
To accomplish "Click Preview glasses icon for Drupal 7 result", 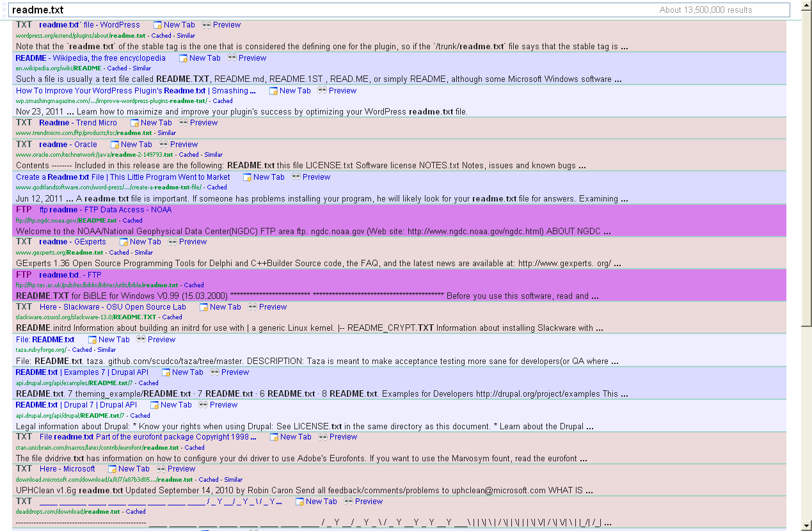I will (203, 405).
